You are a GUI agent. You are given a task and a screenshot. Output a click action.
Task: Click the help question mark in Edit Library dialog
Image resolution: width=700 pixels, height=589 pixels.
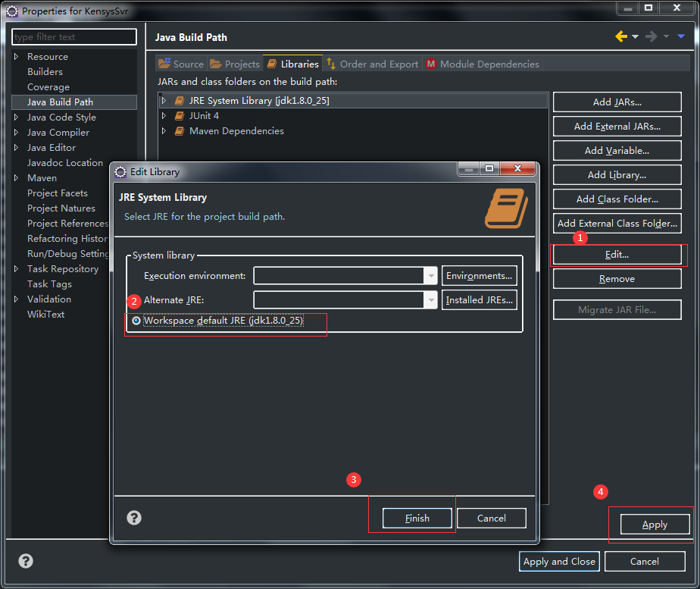(x=134, y=518)
